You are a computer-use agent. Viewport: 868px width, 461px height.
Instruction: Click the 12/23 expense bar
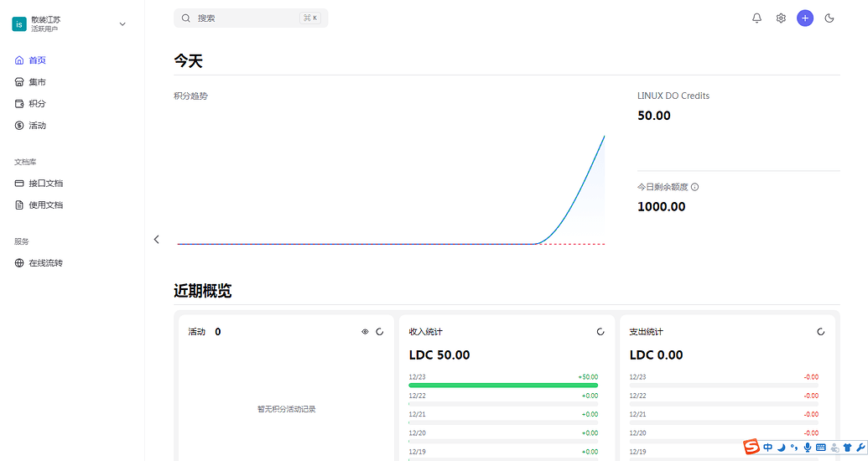pos(724,386)
